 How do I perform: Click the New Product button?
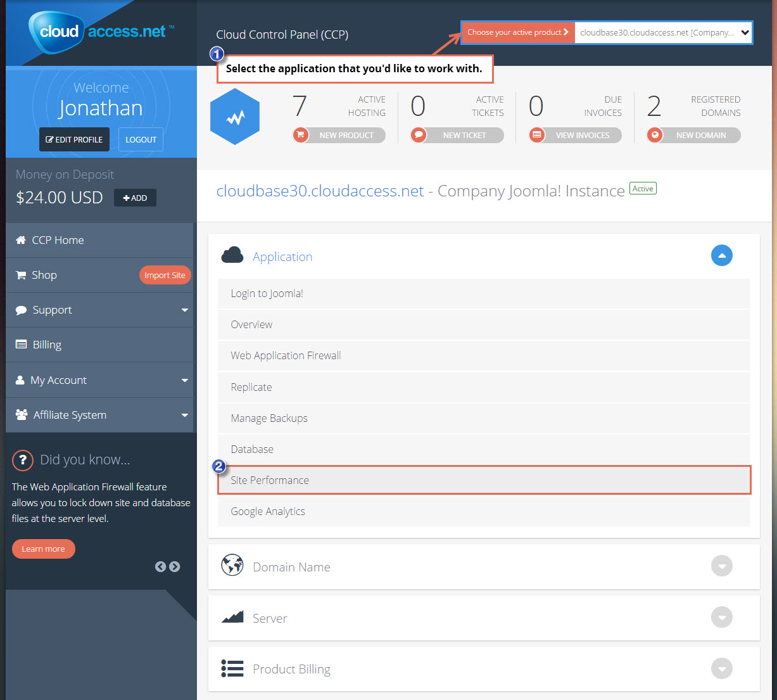pyautogui.click(x=339, y=135)
